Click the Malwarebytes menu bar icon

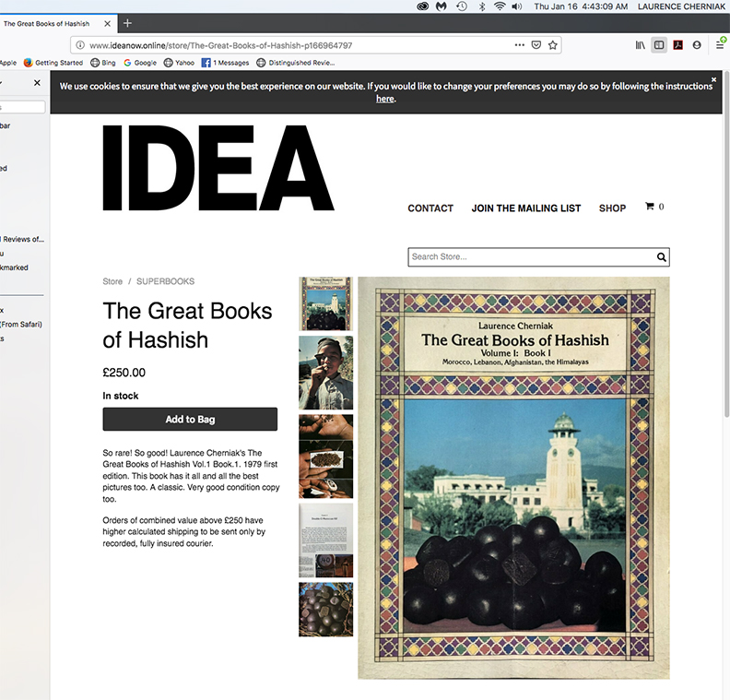pyautogui.click(x=442, y=6)
